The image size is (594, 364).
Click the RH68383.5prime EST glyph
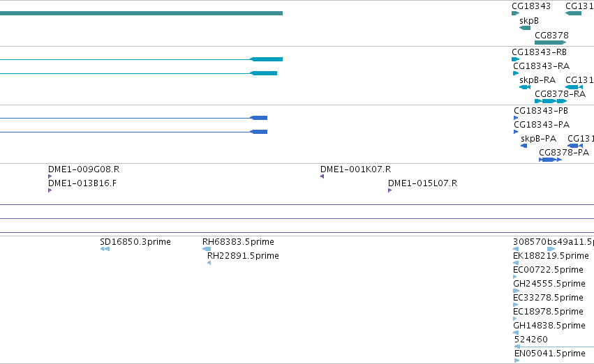pyautogui.click(x=207, y=249)
